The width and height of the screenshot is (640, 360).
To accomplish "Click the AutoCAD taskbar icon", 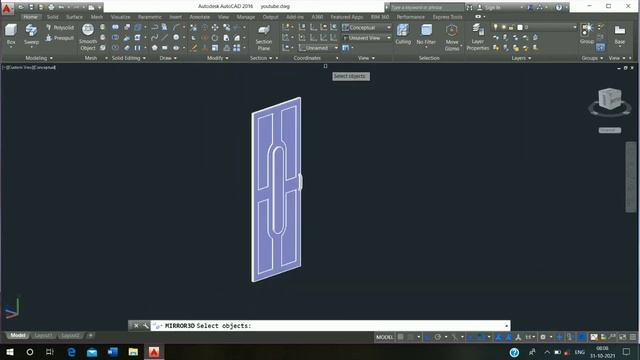I will (x=154, y=352).
